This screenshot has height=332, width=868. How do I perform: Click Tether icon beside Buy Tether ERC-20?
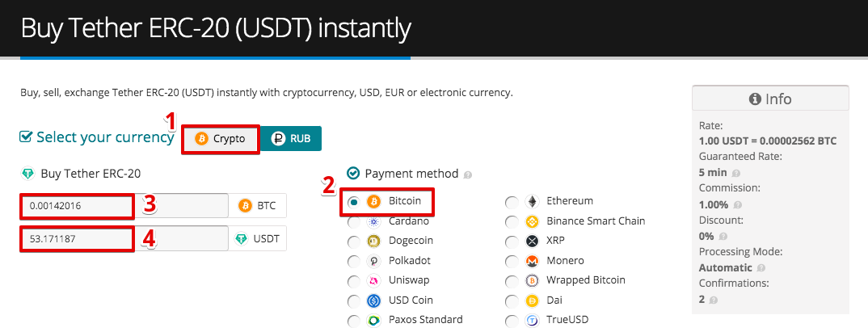point(27,174)
